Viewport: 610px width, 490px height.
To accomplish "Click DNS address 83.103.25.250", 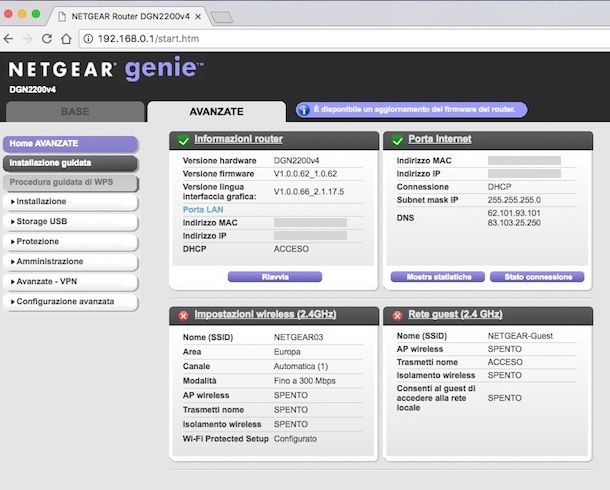I will point(514,223).
